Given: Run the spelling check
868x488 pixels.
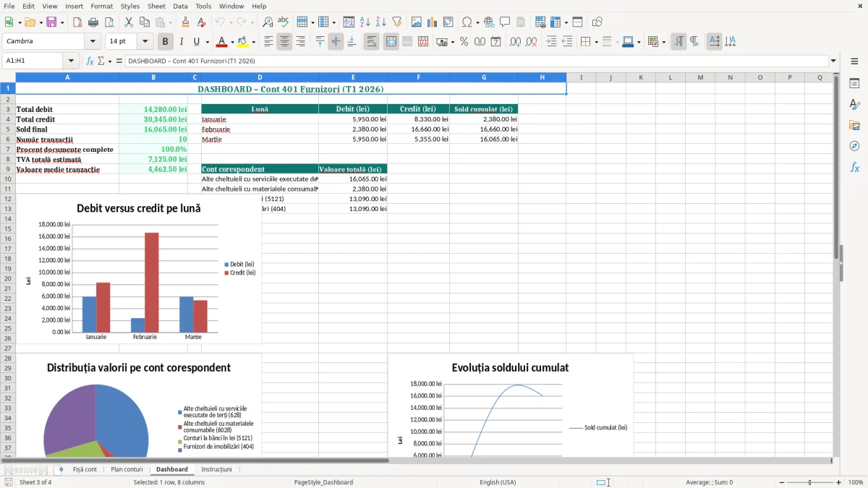Looking at the screenshot, I should (284, 22).
